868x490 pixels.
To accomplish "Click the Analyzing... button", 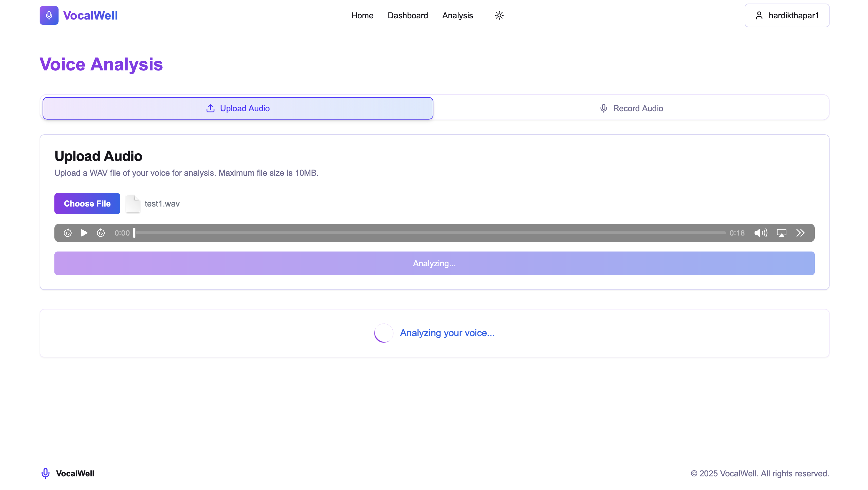I will pos(434,263).
